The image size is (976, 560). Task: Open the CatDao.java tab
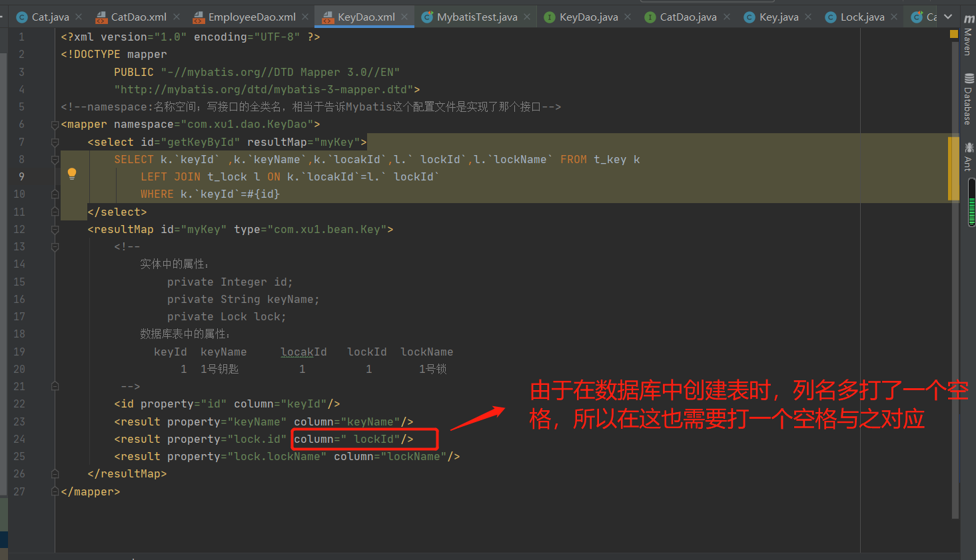[x=688, y=17]
